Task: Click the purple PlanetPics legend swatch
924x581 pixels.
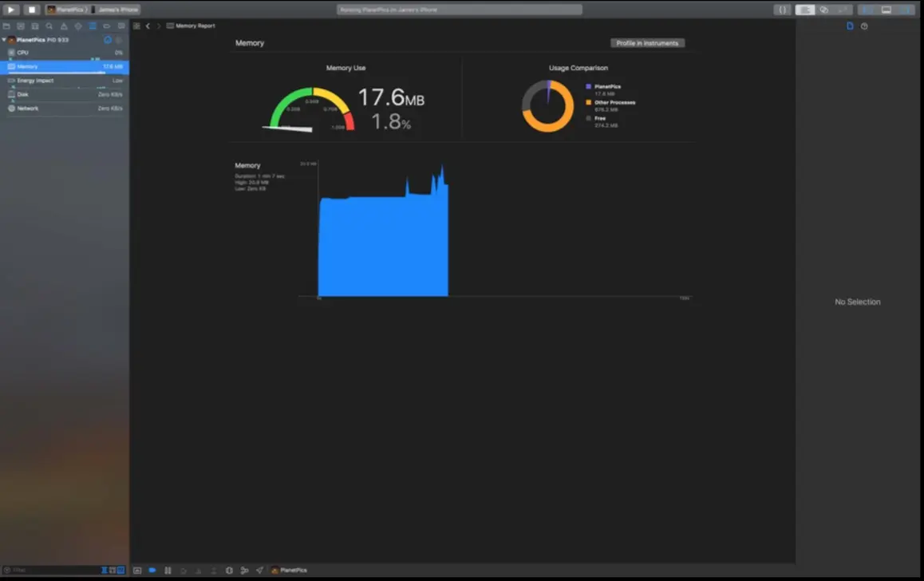Action: [x=588, y=87]
